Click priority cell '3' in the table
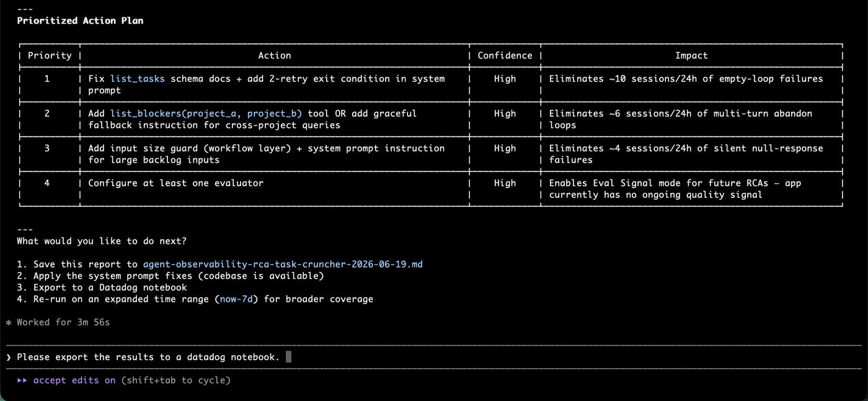Image resolution: width=868 pixels, height=401 pixels. tap(47, 148)
